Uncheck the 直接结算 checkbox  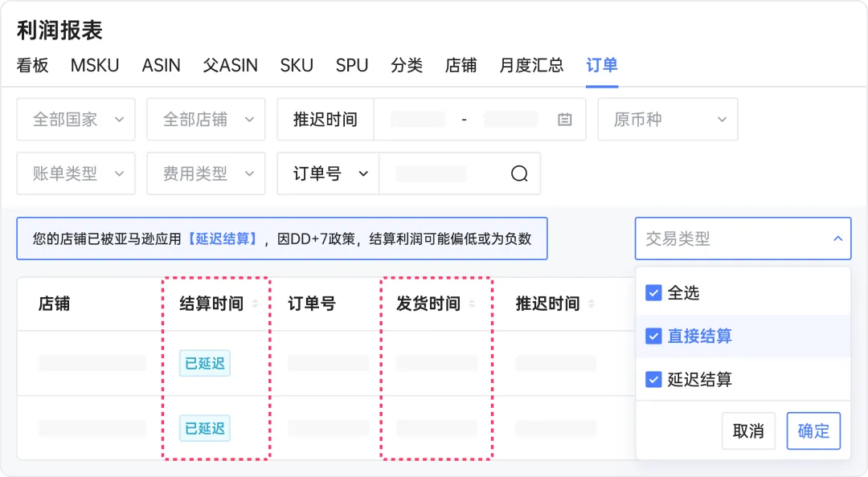[653, 336]
